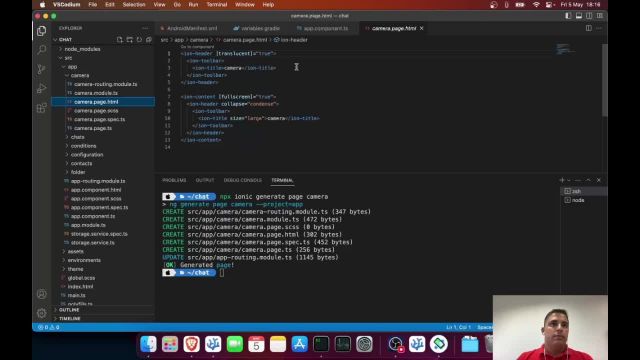
Task: Refresh the Explorer file tree
Action: click(139, 40)
